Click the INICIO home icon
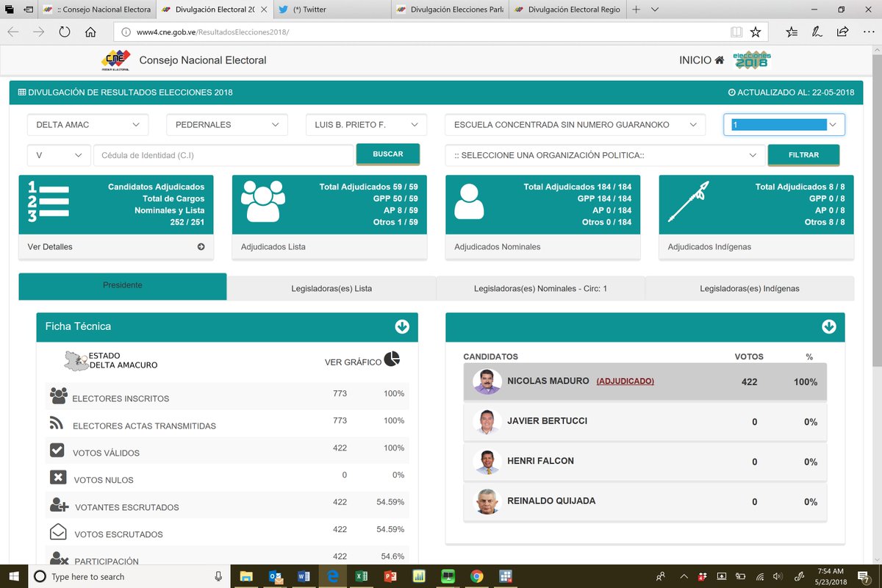 coord(720,60)
